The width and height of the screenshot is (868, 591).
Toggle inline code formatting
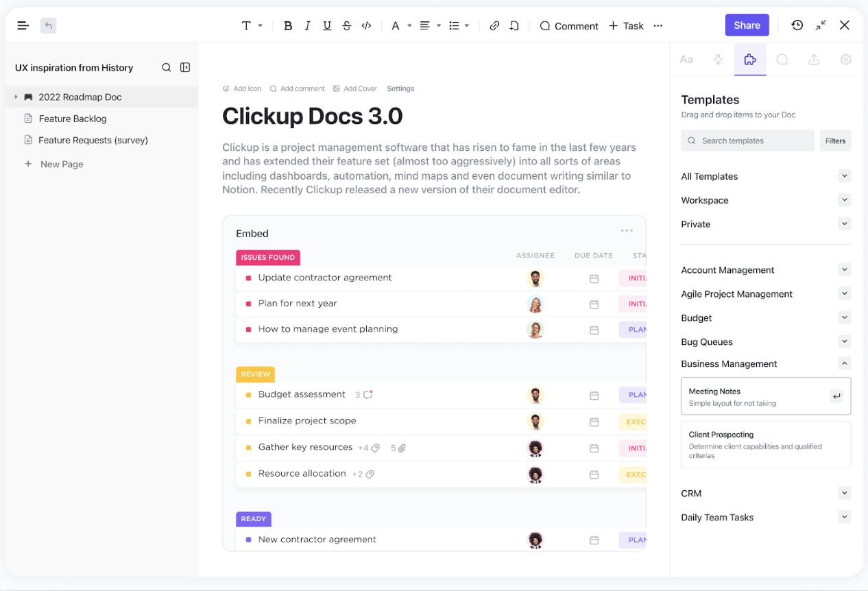click(366, 26)
